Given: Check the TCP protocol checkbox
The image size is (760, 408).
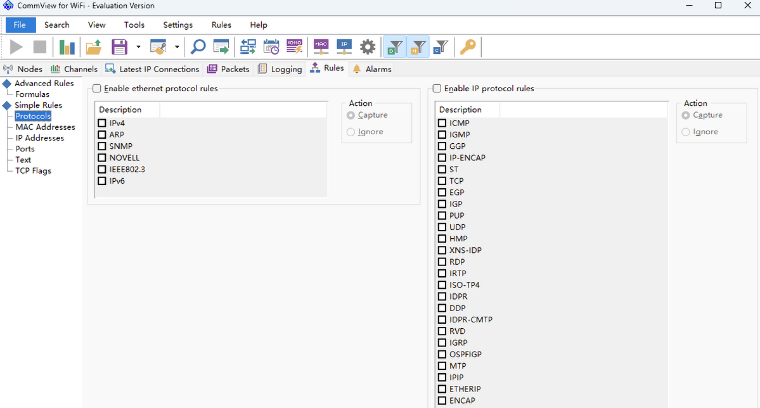Looking at the screenshot, I should [x=442, y=181].
